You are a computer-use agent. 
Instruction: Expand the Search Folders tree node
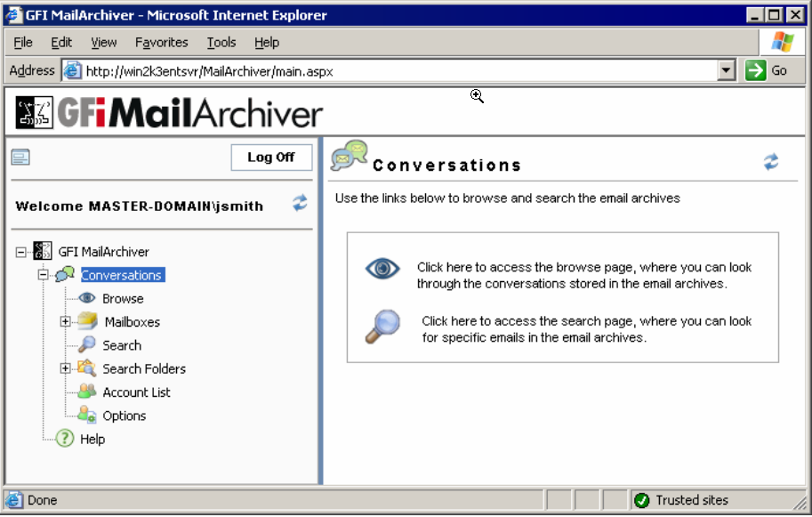click(65, 368)
